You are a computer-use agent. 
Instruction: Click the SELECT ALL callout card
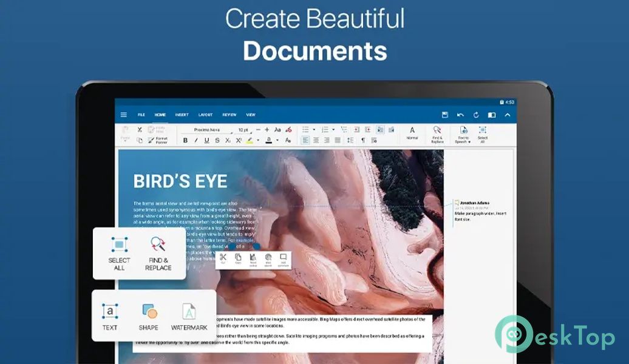(x=119, y=254)
